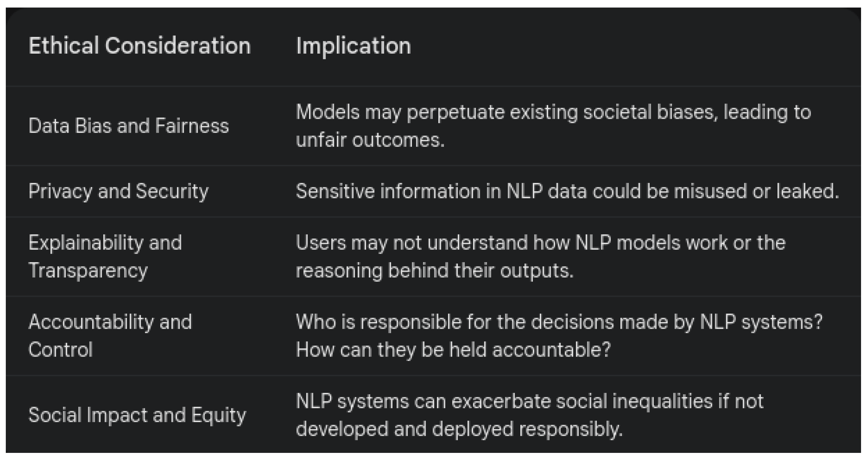This screenshot has width=868, height=461.
Task: Select the Privacy and Security cell
Action: (x=118, y=191)
